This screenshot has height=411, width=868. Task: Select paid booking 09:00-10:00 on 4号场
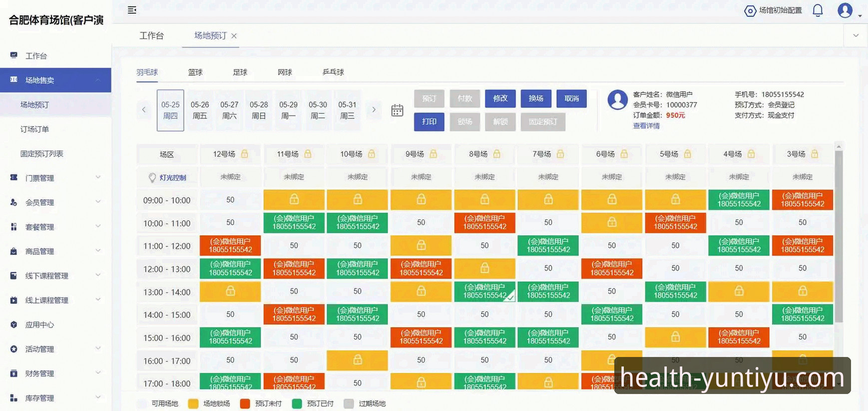(x=739, y=199)
